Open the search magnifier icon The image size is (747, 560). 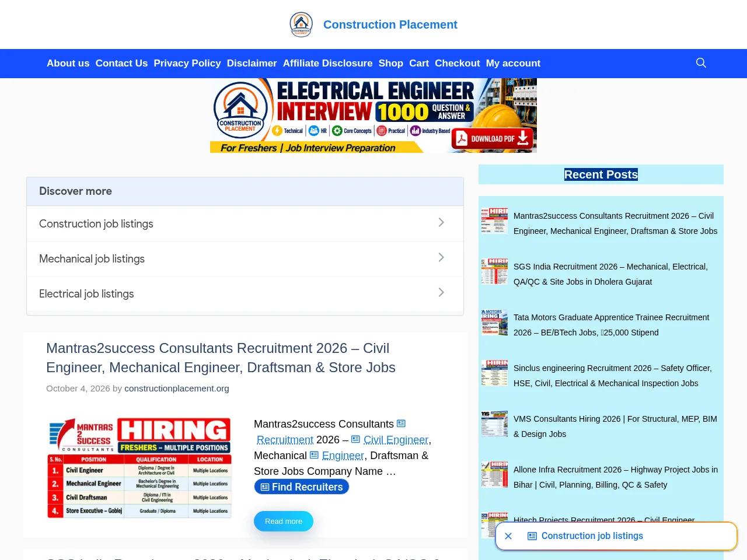[701, 63]
